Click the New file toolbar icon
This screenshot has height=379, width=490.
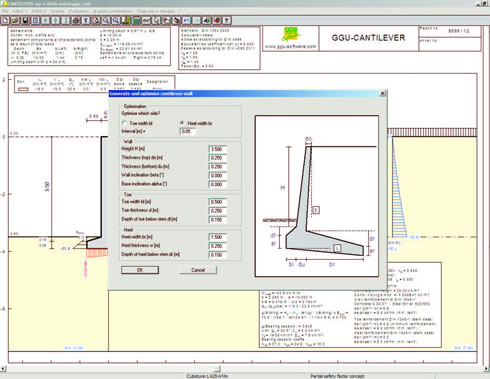coord(5,21)
